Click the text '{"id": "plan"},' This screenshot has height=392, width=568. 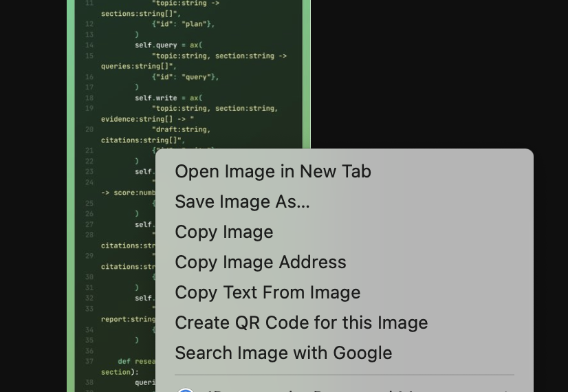[184, 24]
